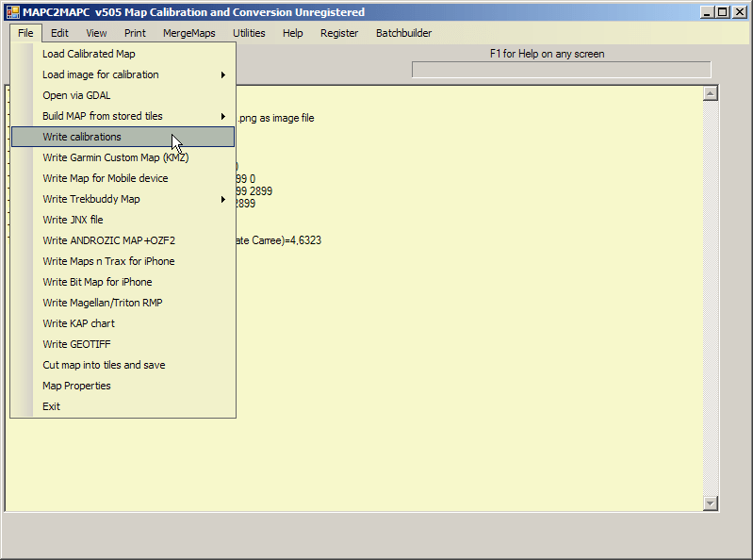Expand Load image for calibration submenu arrow
This screenshot has width=753, height=560.
(x=223, y=74)
